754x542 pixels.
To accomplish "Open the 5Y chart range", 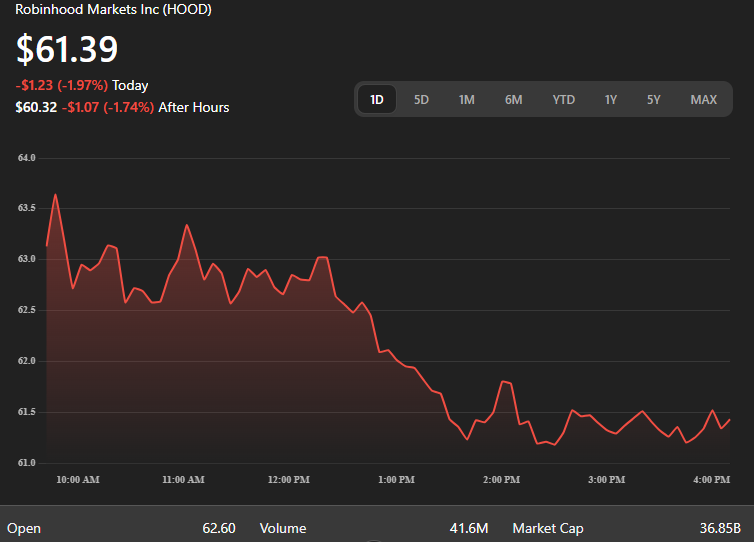I will click(653, 99).
